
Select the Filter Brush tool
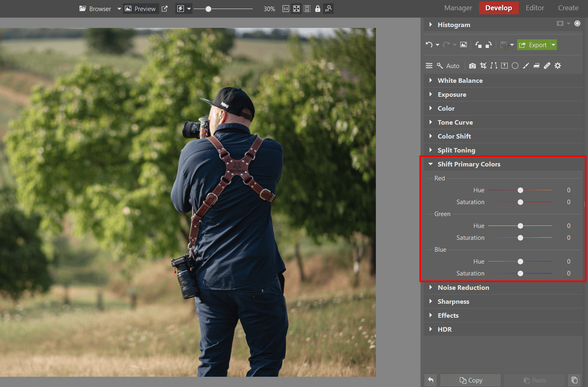pyautogui.click(x=526, y=66)
